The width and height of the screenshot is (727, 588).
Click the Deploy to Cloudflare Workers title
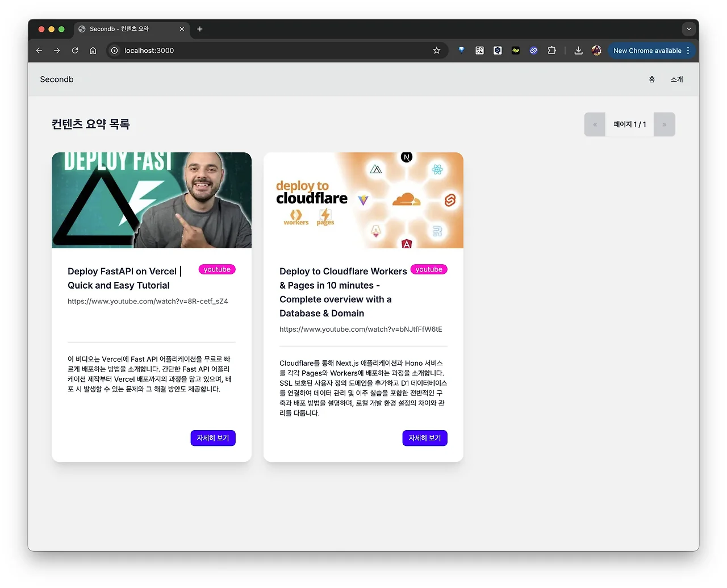(343, 292)
